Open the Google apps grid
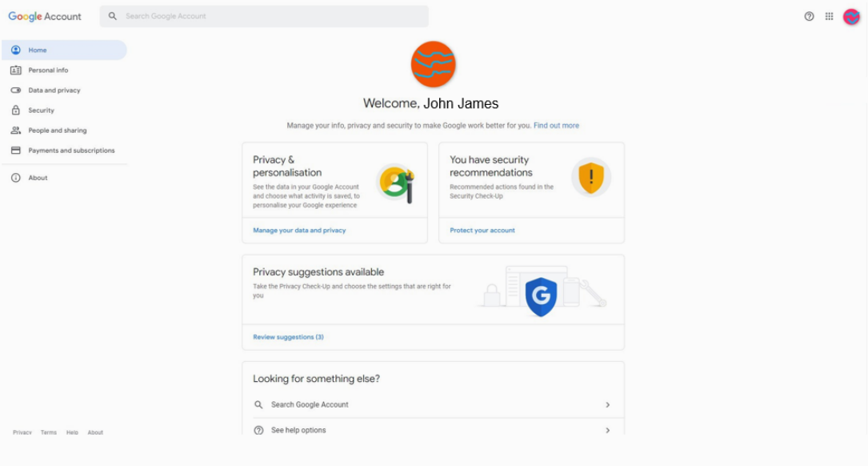 829,17
